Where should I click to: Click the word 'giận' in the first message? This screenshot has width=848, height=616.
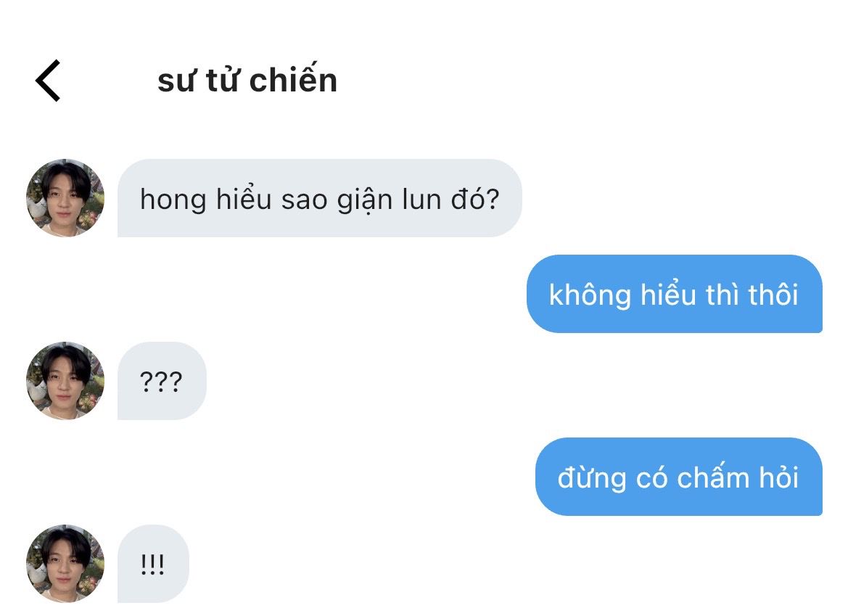[364, 200]
